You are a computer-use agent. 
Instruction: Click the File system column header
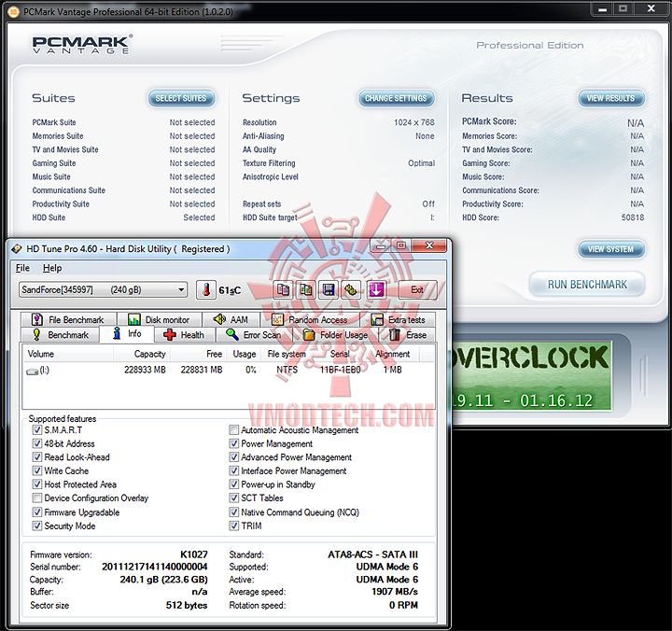point(287,354)
